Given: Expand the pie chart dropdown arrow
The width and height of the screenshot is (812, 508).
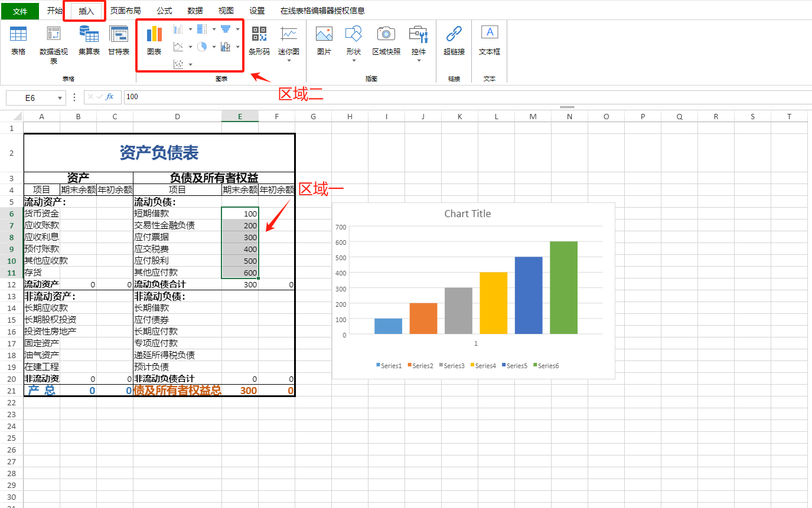Looking at the screenshot, I should (214, 47).
